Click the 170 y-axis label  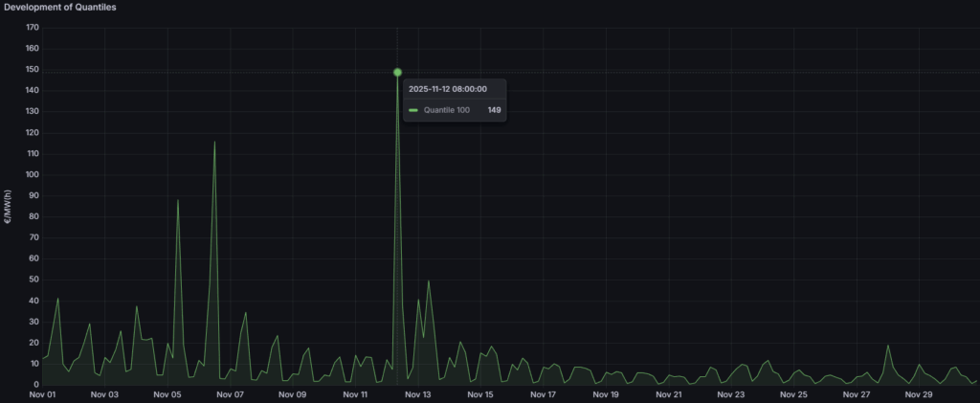[x=32, y=28]
